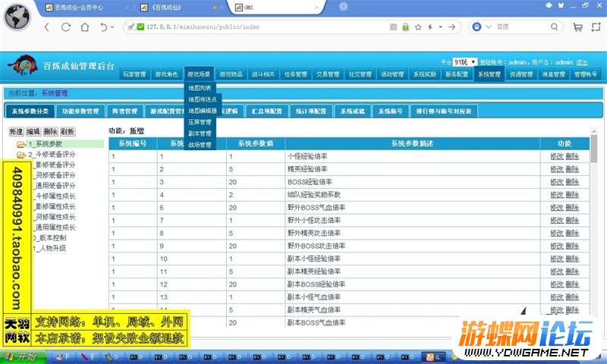
Task: Click 修改 for 野外BOSS气血倍率 row
Action: 557,208
